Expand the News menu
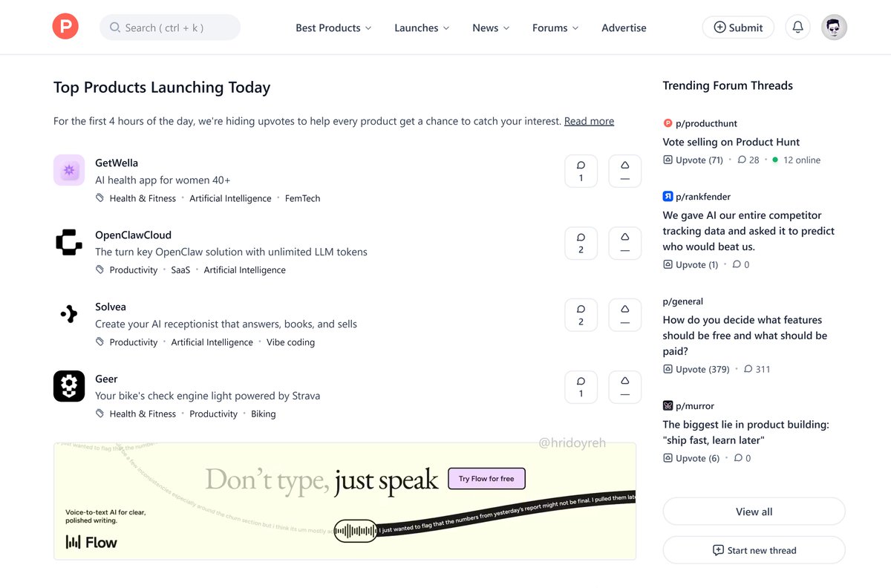 [491, 27]
